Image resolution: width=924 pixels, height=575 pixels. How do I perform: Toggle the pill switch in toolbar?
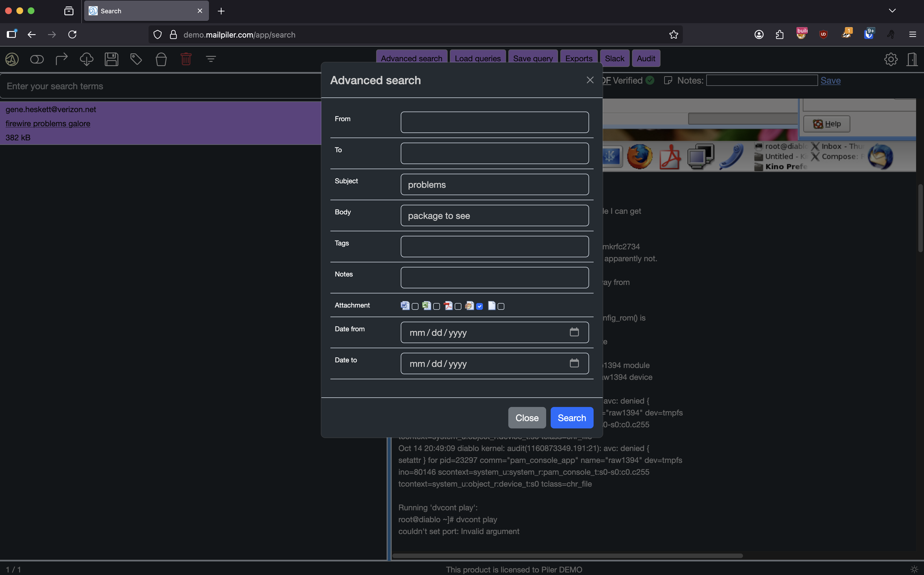tap(37, 59)
